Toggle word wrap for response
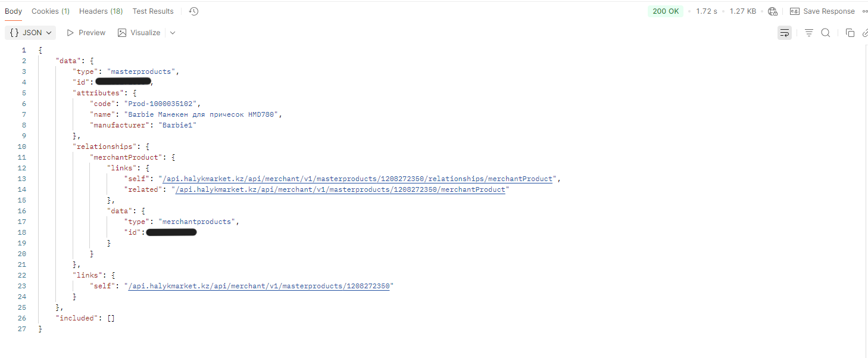868x358 pixels. (785, 33)
